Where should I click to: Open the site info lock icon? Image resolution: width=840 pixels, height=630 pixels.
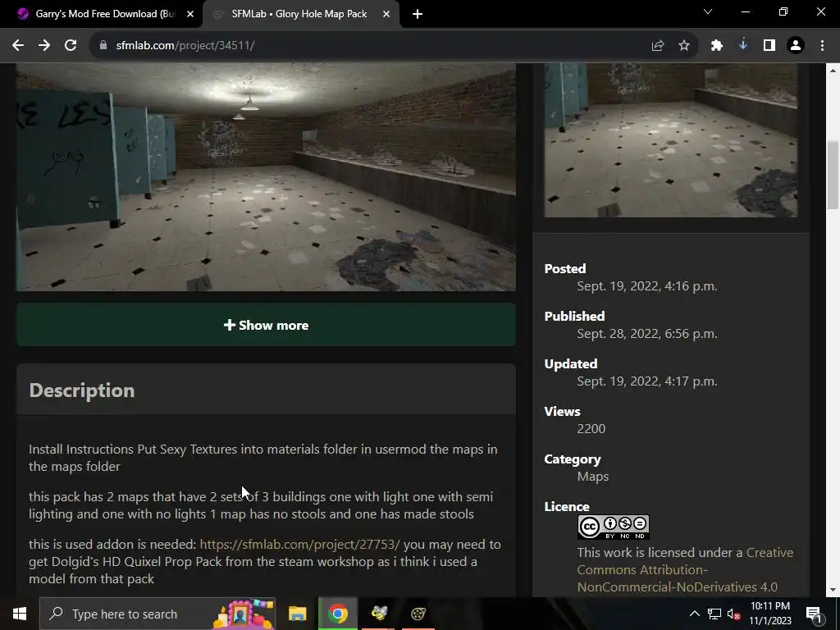103,46
